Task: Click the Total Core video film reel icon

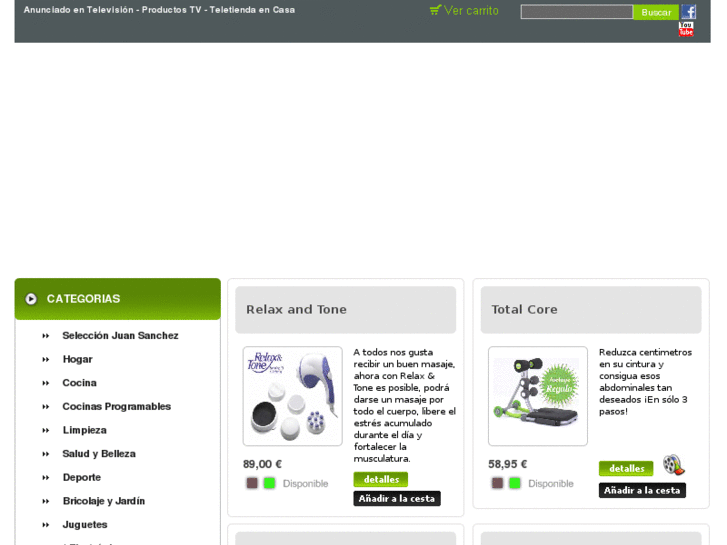Action: [x=673, y=465]
